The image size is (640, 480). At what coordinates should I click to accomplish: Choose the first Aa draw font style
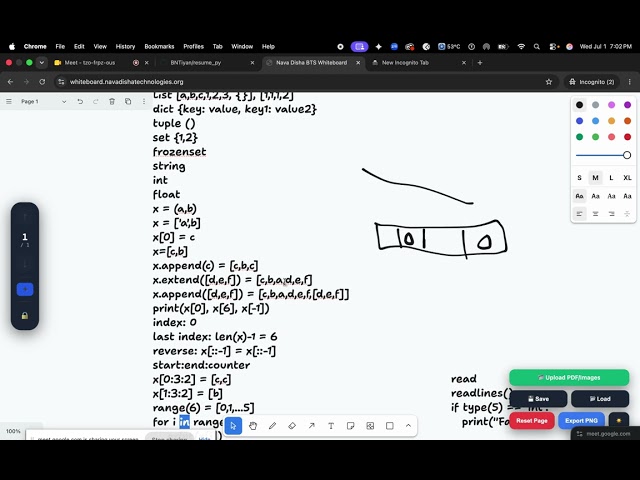[579, 196]
